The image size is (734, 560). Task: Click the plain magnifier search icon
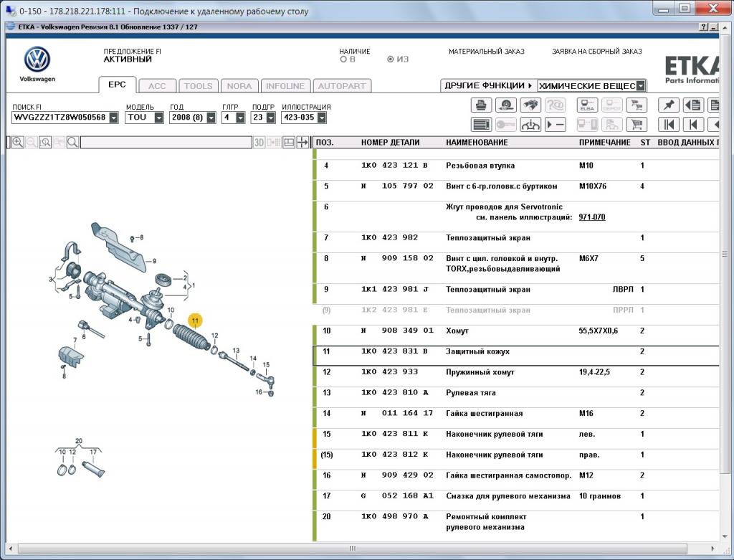pyautogui.click(x=72, y=143)
